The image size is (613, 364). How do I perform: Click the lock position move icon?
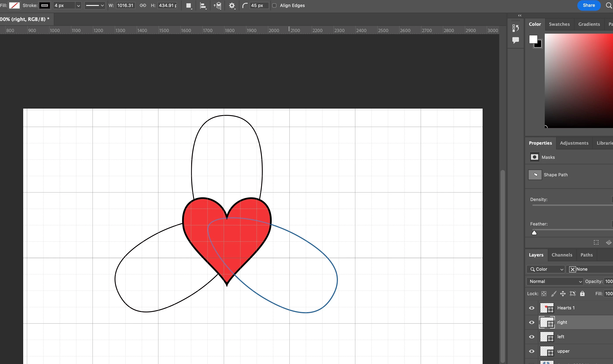[563, 294]
